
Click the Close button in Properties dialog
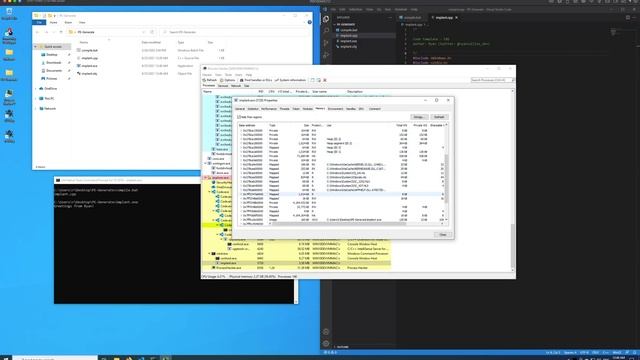(x=442, y=235)
